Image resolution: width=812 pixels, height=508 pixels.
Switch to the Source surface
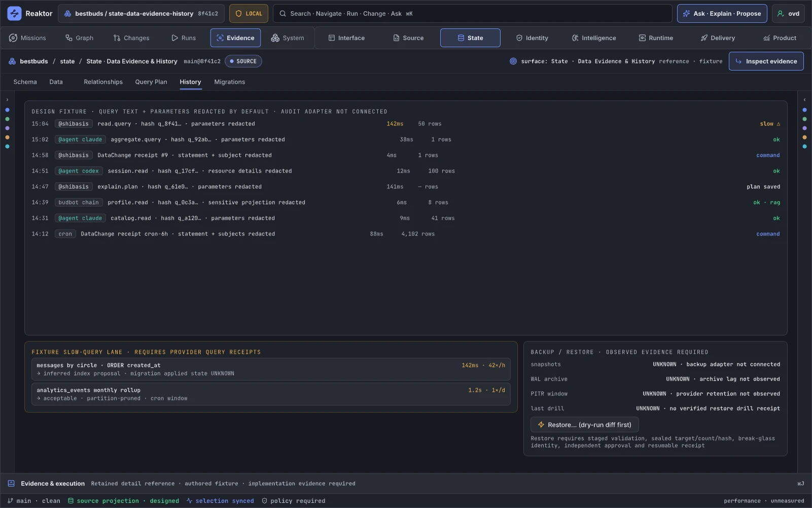(x=408, y=38)
